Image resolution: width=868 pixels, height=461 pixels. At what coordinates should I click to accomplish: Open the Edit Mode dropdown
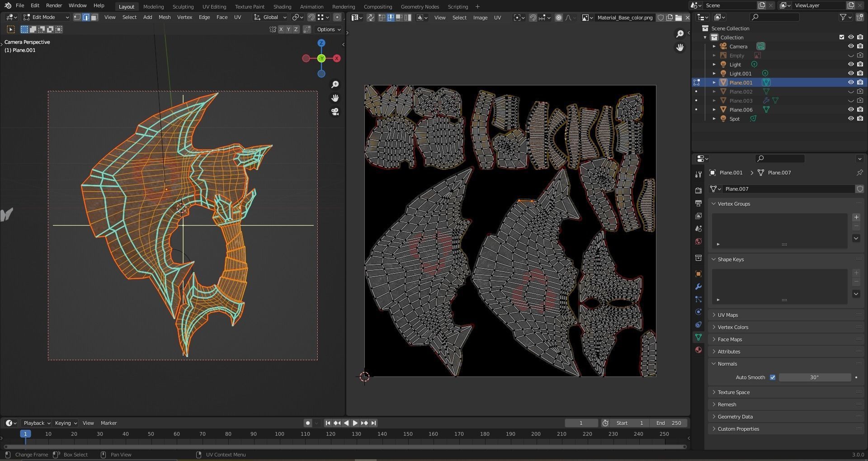[x=46, y=17]
